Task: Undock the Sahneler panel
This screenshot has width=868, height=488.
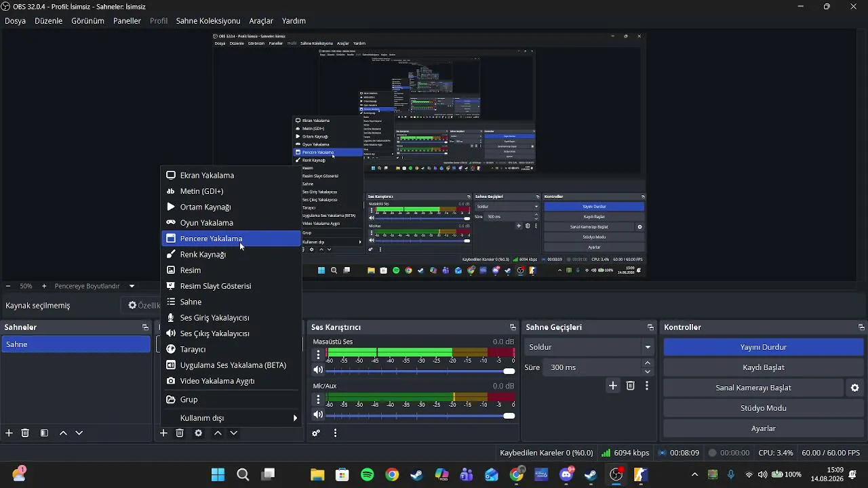Action: pos(145,327)
